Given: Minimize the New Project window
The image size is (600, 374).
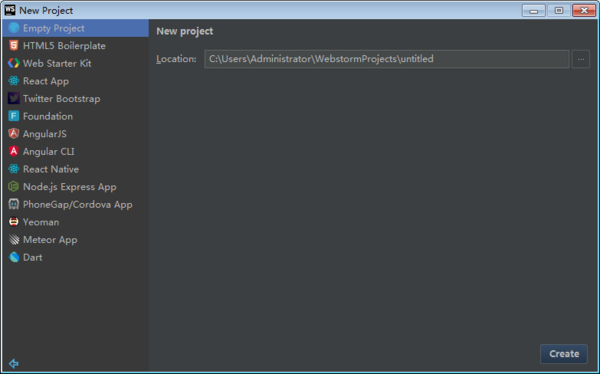Looking at the screenshot, I should (x=533, y=10).
